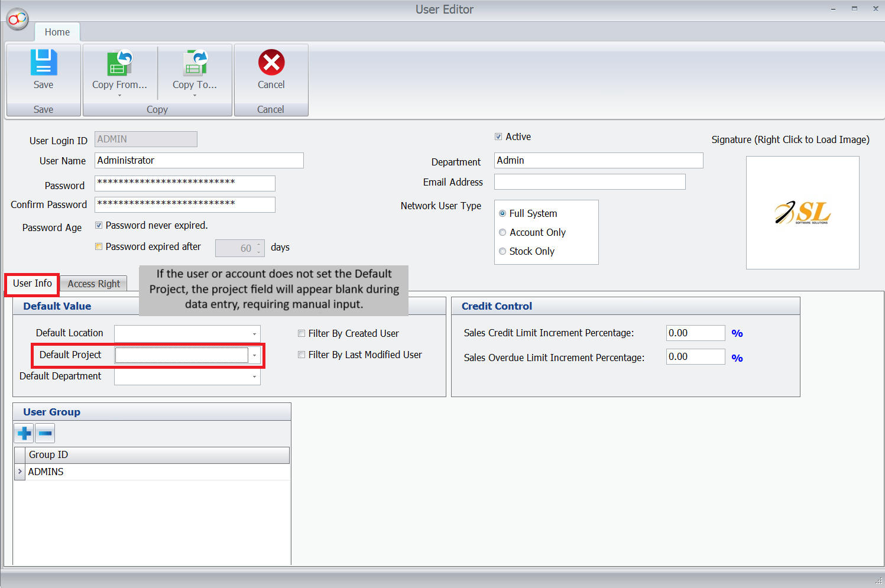
Task: Open the Default Department dropdown
Action: pos(254,376)
